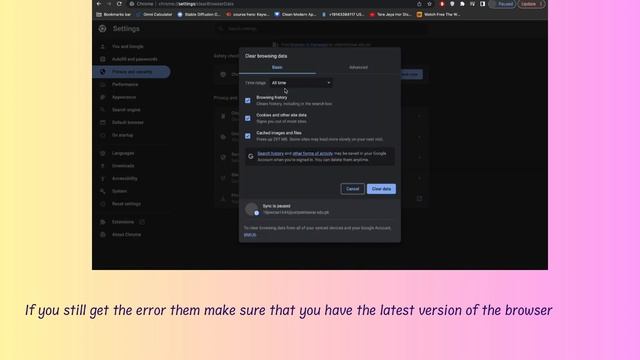Click the Paused profile button

[x=502, y=4]
